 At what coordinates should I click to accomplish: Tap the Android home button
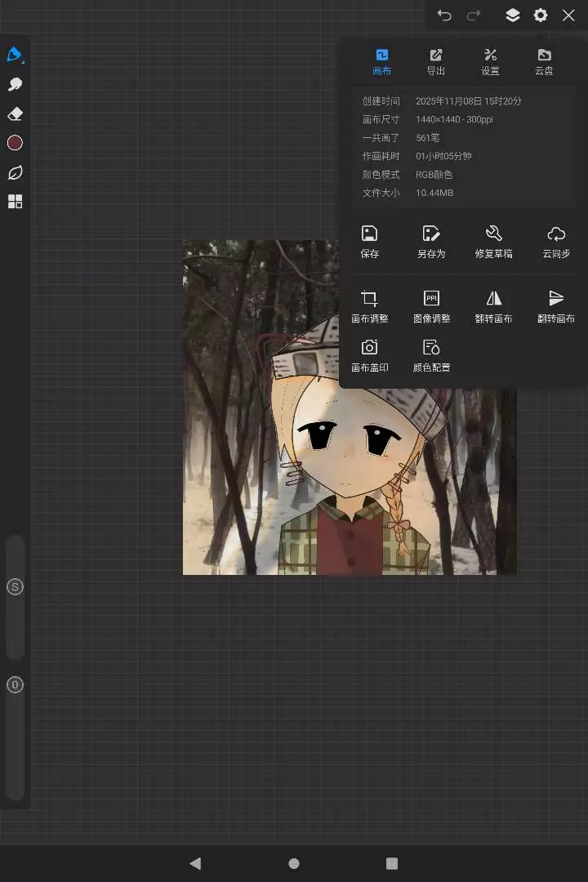[x=294, y=863]
